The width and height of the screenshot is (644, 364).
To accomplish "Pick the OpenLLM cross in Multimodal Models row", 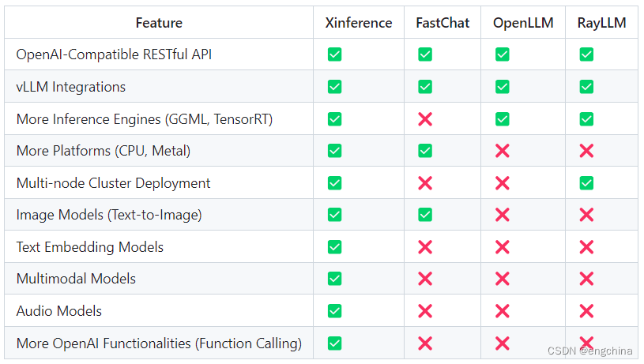I will click(x=503, y=279).
